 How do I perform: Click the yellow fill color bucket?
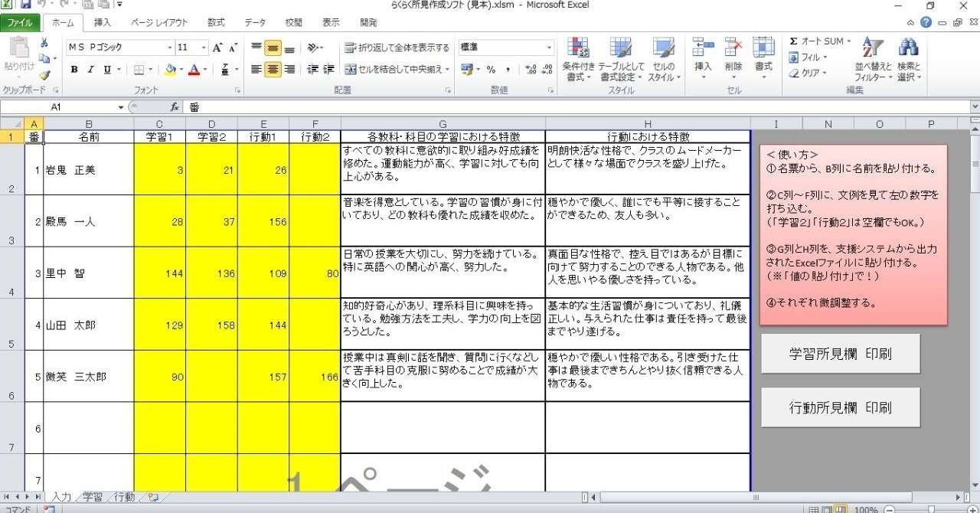[170, 70]
